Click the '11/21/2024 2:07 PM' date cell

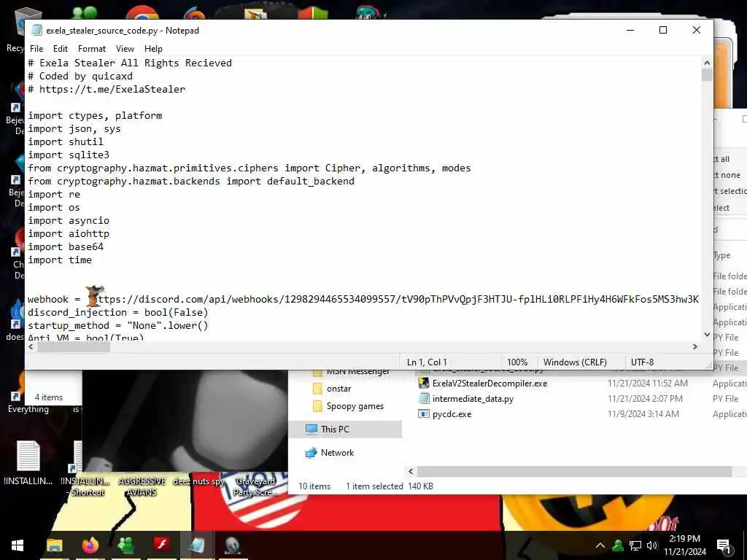(x=645, y=399)
